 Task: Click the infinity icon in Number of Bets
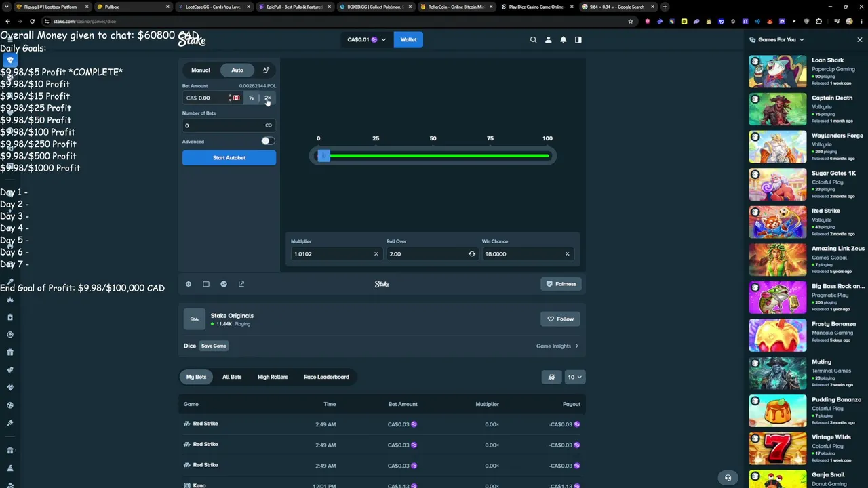tap(269, 125)
